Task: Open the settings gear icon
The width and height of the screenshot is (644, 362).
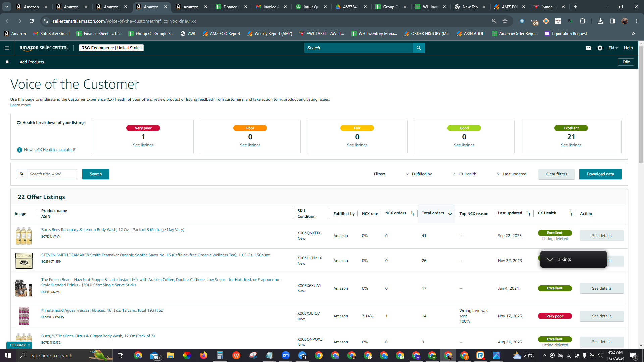Action: tap(600, 48)
